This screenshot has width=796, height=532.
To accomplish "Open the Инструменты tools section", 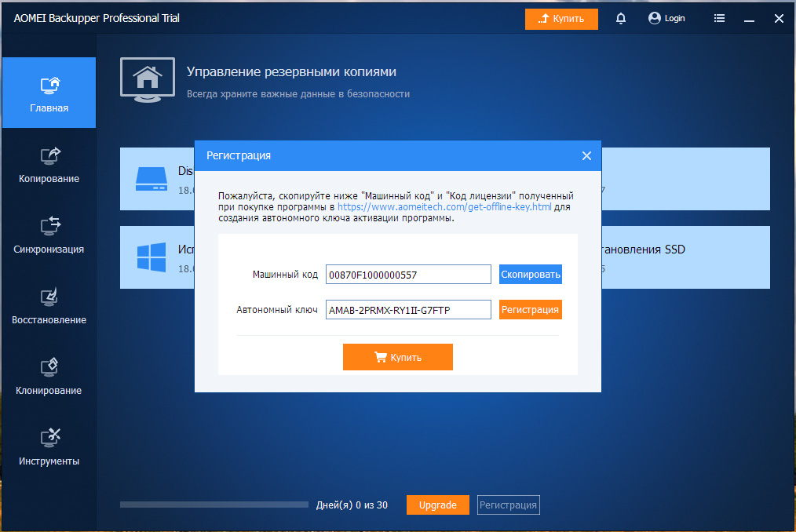I will pyautogui.click(x=49, y=447).
